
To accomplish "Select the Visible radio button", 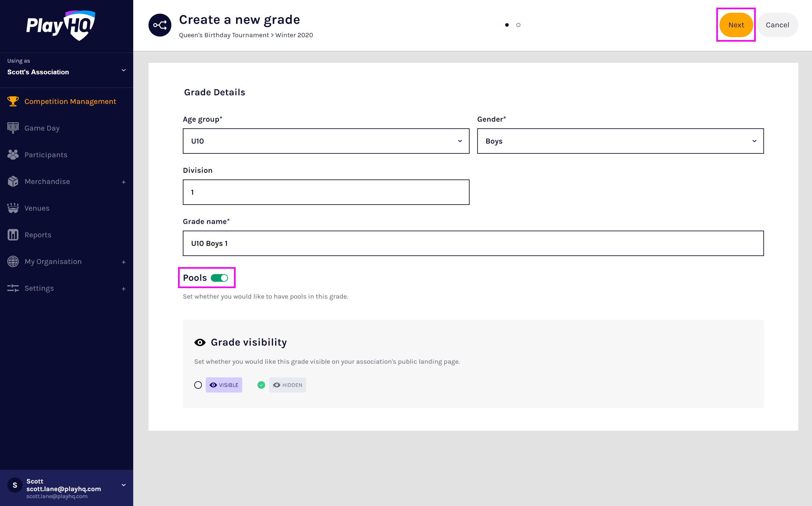I will point(198,385).
